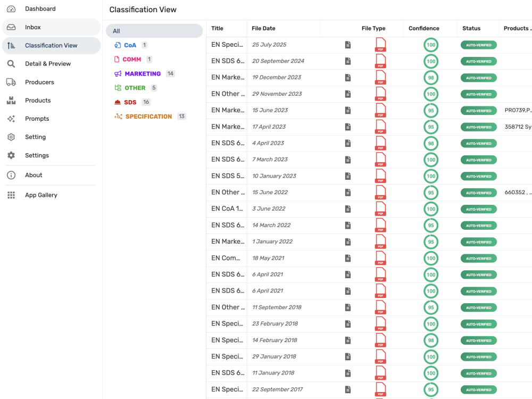Click the Producers truck icon

point(11,82)
